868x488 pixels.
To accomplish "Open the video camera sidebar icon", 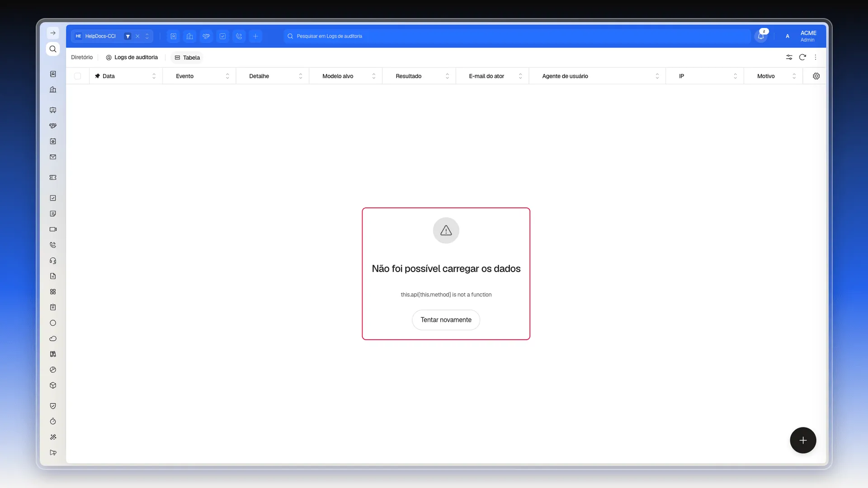I will [x=53, y=230].
